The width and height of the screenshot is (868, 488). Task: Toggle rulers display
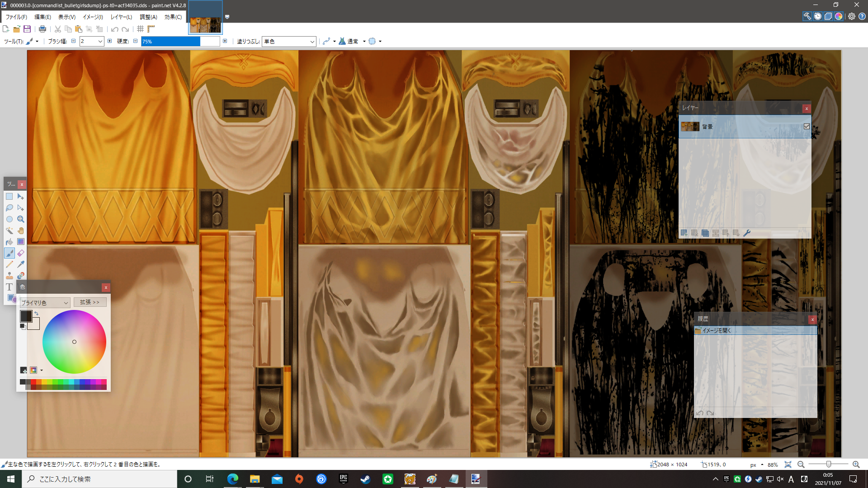point(151,29)
